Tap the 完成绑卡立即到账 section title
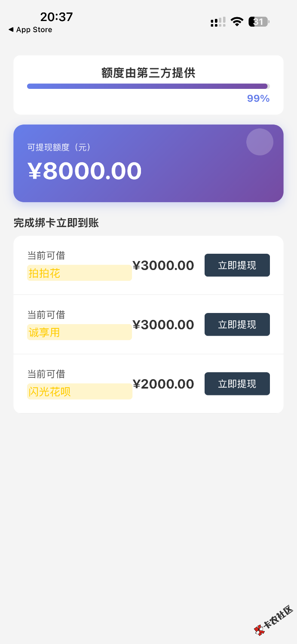Screen dimensions: 297x644 [x=56, y=223]
